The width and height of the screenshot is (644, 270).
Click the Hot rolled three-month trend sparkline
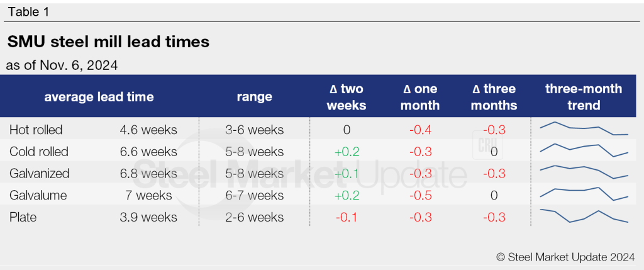click(x=584, y=129)
